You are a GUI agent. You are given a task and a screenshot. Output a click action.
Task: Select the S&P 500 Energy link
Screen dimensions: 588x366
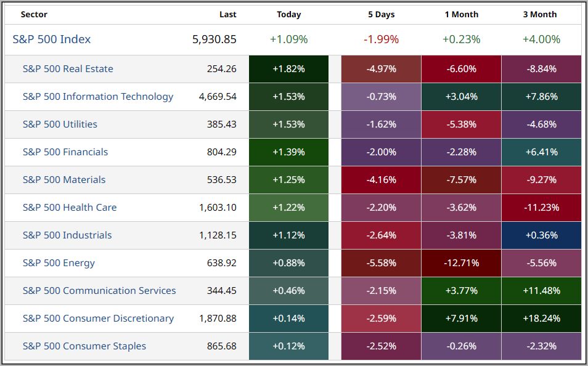click(59, 263)
